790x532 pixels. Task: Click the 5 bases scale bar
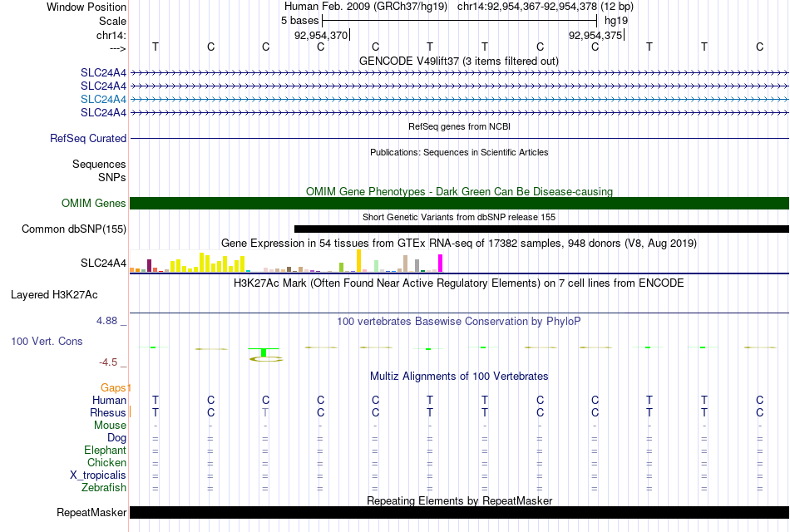(x=459, y=21)
